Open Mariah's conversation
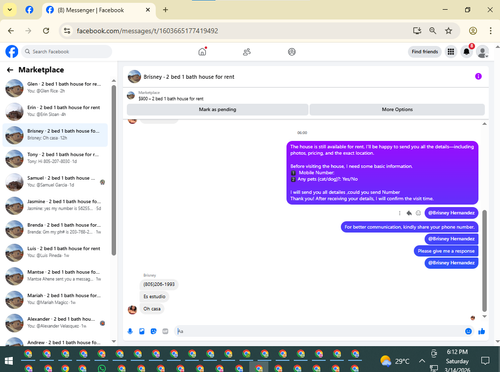The image size is (500, 372). (55, 299)
